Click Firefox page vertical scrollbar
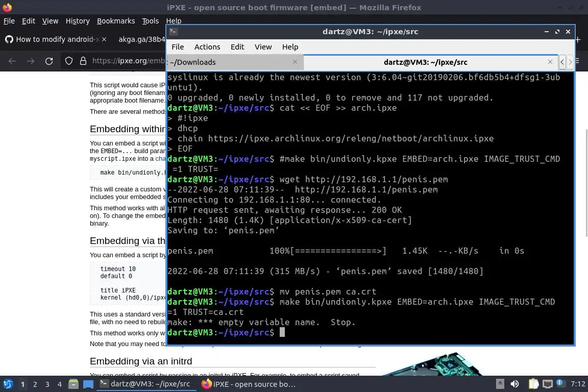This screenshot has height=392, width=588. (x=586, y=183)
